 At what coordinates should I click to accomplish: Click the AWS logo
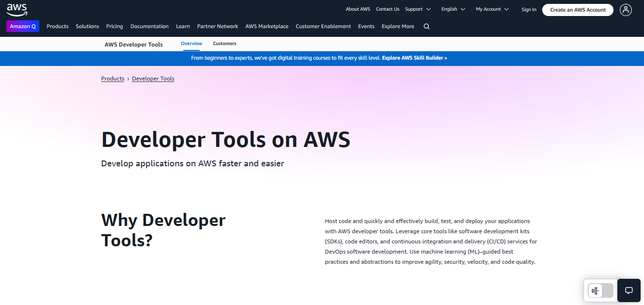(17, 9)
